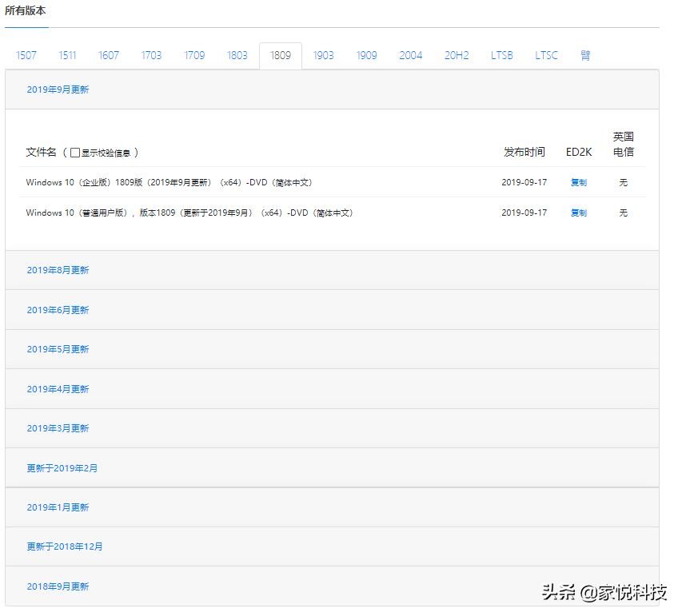
Task: Expand the 更新于2018年12月 section
Action: click(64, 546)
